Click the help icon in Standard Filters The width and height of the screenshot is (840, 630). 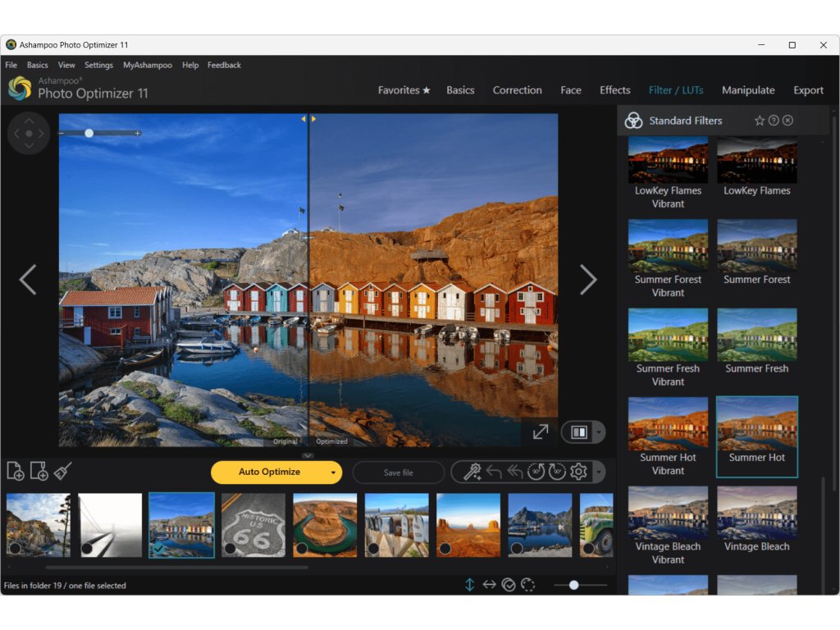click(x=774, y=121)
